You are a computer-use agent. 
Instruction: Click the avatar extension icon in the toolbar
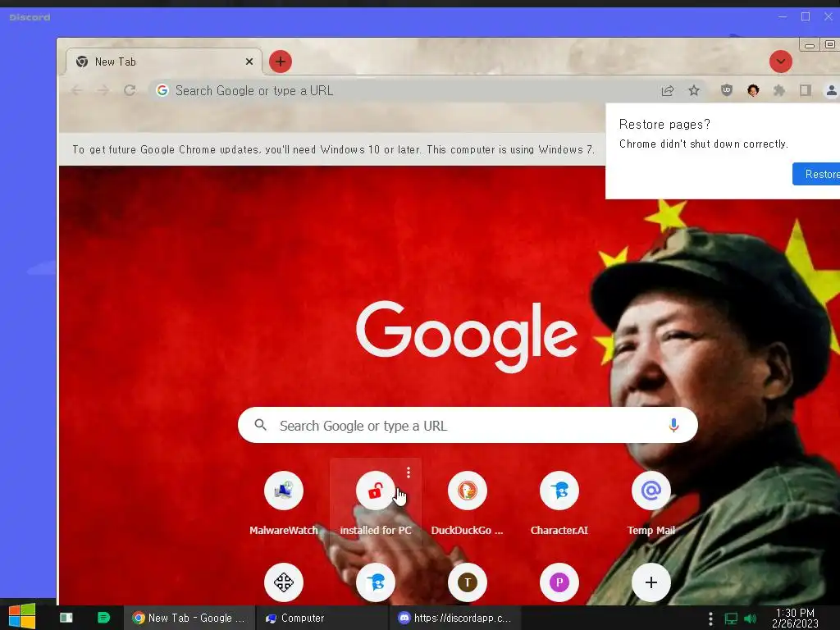coord(753,90)
